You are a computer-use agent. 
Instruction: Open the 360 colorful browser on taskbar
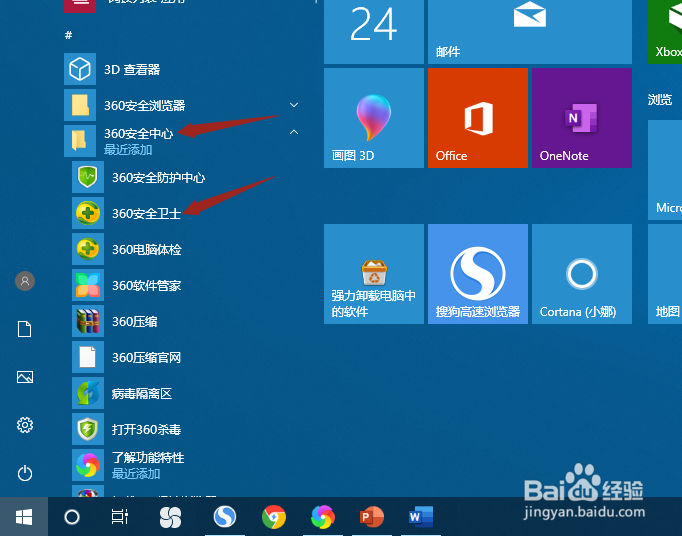(x=323, y=517)
